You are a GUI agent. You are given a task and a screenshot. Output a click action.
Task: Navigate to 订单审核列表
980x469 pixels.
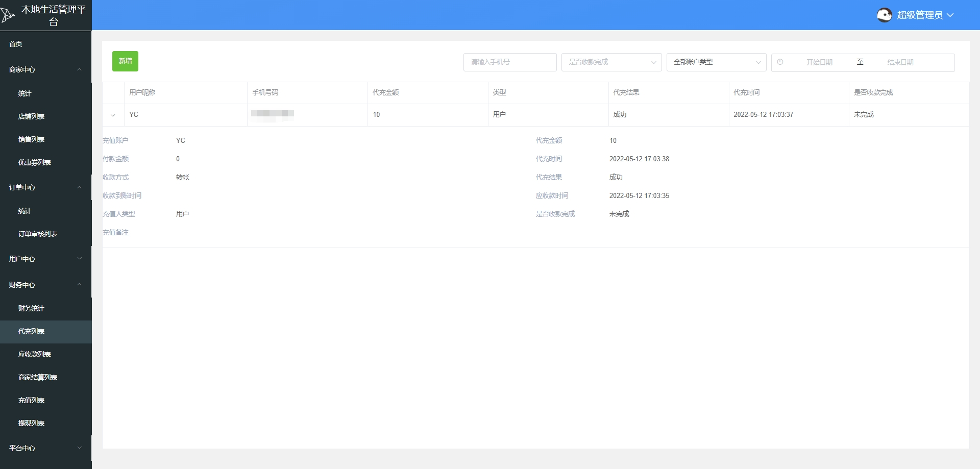coord(37,234)
